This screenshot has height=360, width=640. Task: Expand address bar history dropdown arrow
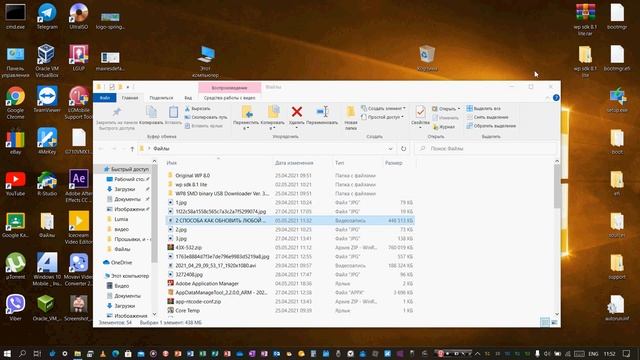click(391, 149)
